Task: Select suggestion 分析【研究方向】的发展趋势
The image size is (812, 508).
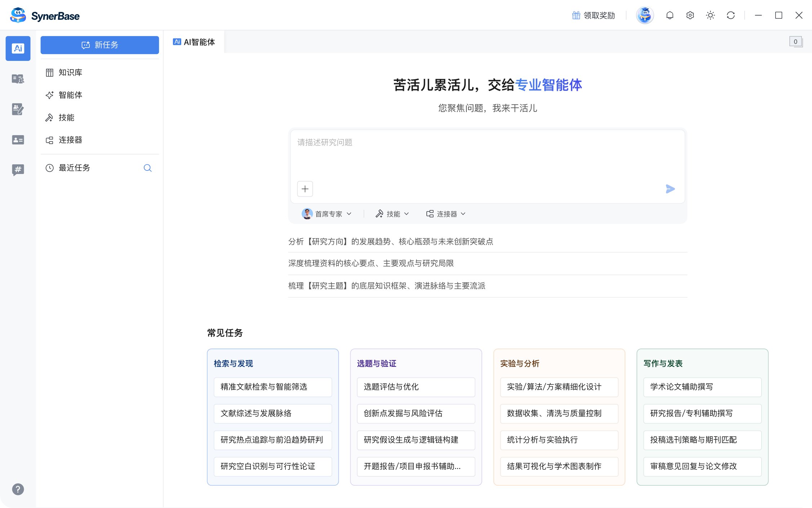Action: tap(487, 242)
